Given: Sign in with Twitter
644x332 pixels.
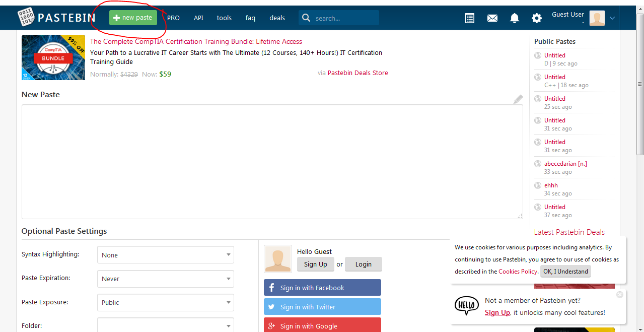Looking at the screenshot, I should [x=322, y=307].
